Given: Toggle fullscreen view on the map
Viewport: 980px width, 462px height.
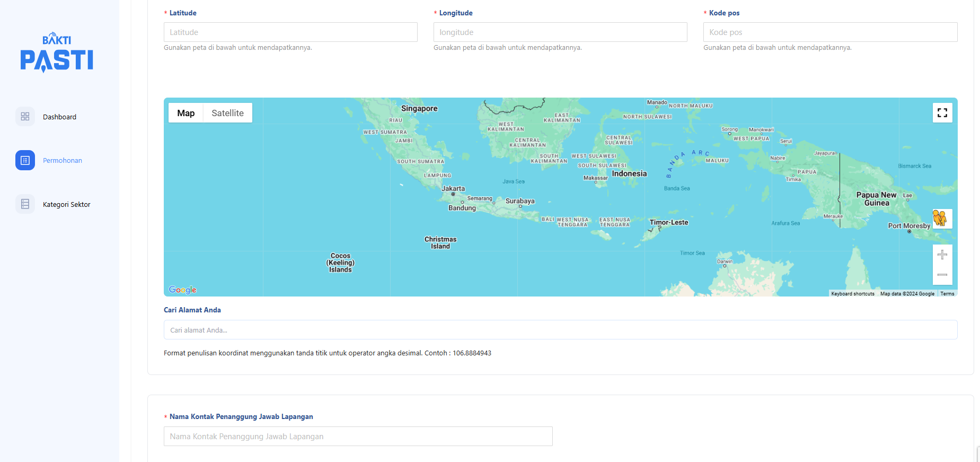Looking at the screenshot, I should [942, 113].
